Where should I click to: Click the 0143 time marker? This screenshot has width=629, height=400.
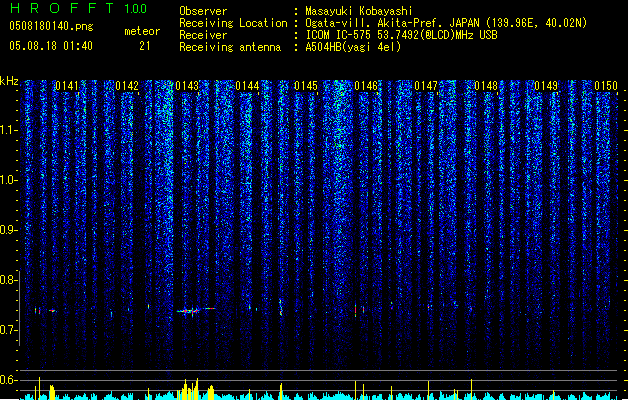pyautogui.click(x=187, y=86)
